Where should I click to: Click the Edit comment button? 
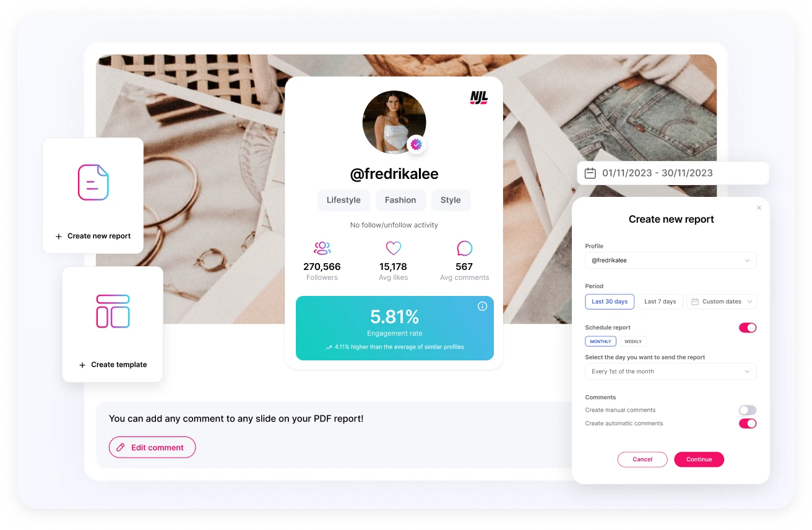pos(152,447)
